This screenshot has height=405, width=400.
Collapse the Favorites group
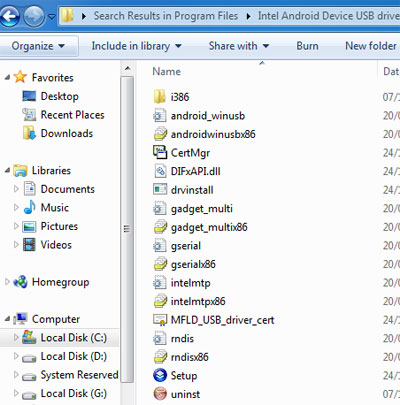[7, 77]
